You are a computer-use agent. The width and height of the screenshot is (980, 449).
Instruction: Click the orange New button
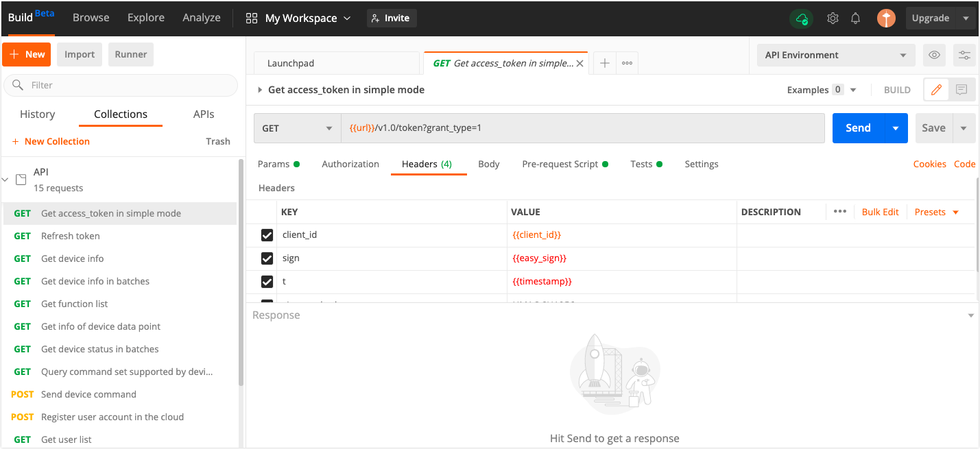pos(27,55)
